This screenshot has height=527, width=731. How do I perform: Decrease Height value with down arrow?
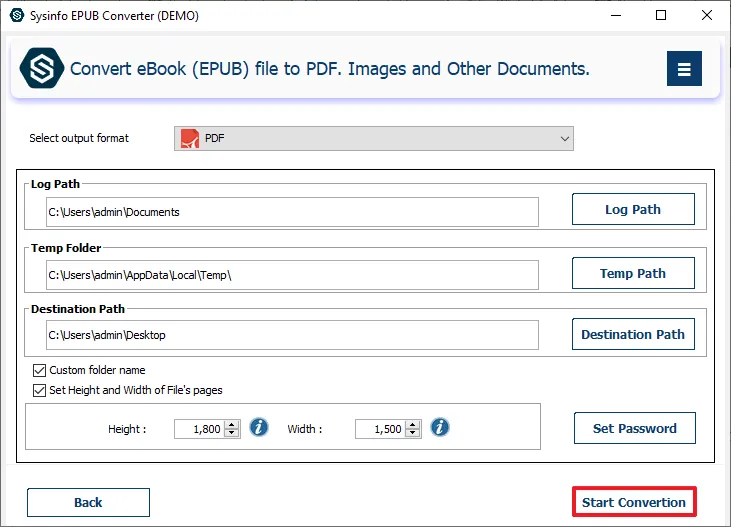pos(232,433)
